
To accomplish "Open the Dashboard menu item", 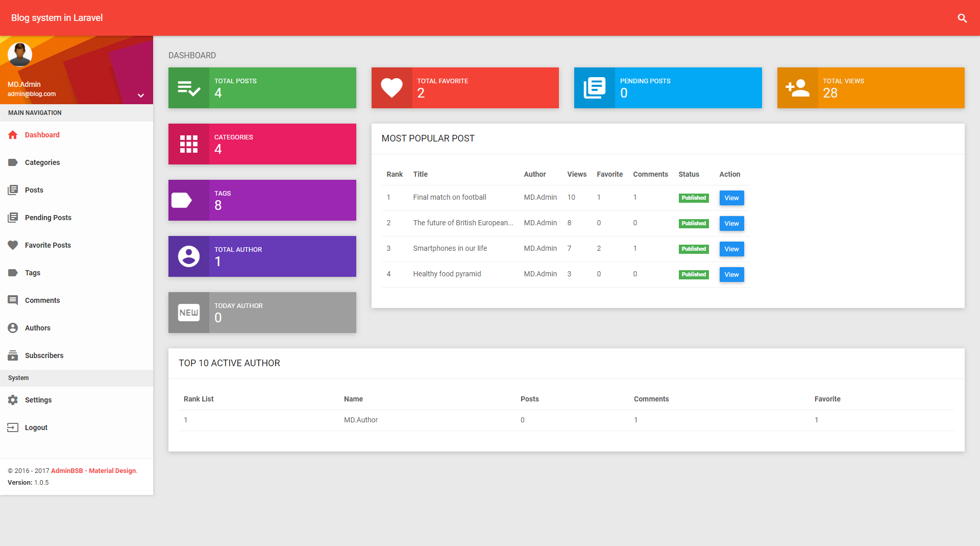I will 77,135.
